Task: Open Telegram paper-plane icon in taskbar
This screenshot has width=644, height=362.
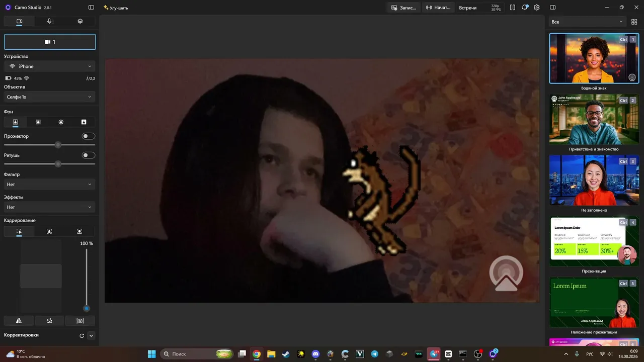Action: (374, 354)
